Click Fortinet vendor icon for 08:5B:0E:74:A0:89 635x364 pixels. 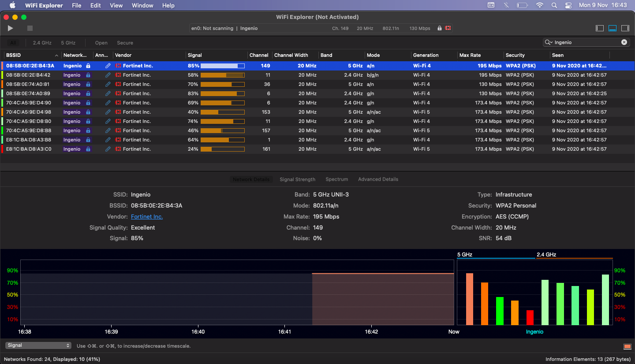pos(118,93)
